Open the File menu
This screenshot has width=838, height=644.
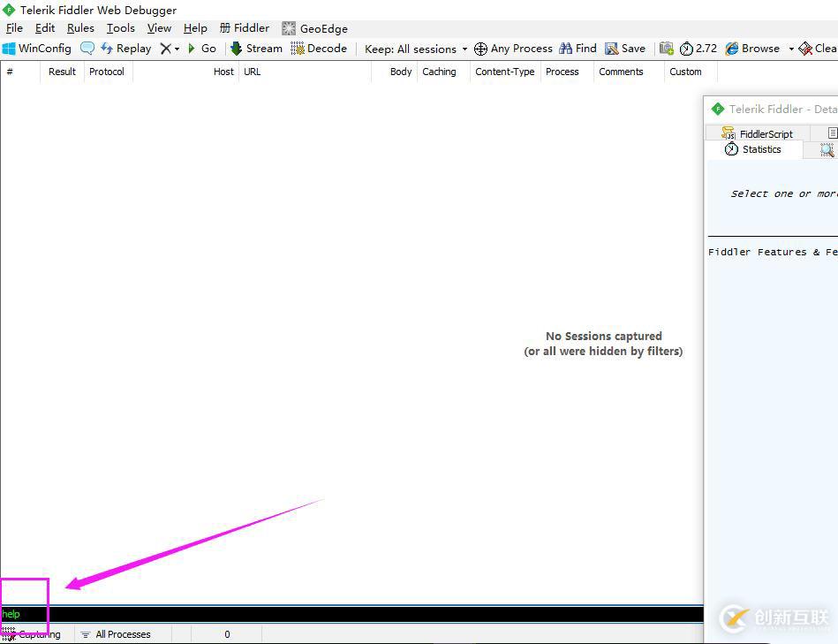click(14, 28)
